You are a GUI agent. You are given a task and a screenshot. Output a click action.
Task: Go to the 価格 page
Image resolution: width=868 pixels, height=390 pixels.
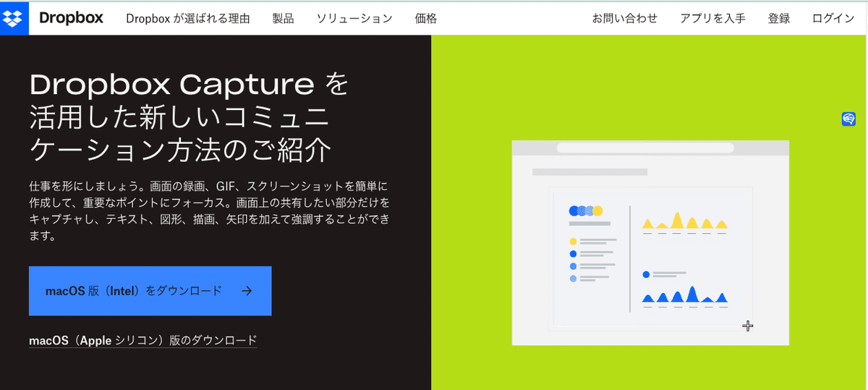[426, 19]
